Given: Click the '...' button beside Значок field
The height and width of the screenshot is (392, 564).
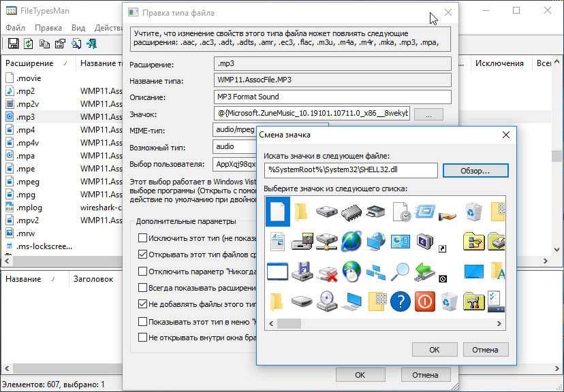Looking at the screenshot, I should [x=428, y=114].
